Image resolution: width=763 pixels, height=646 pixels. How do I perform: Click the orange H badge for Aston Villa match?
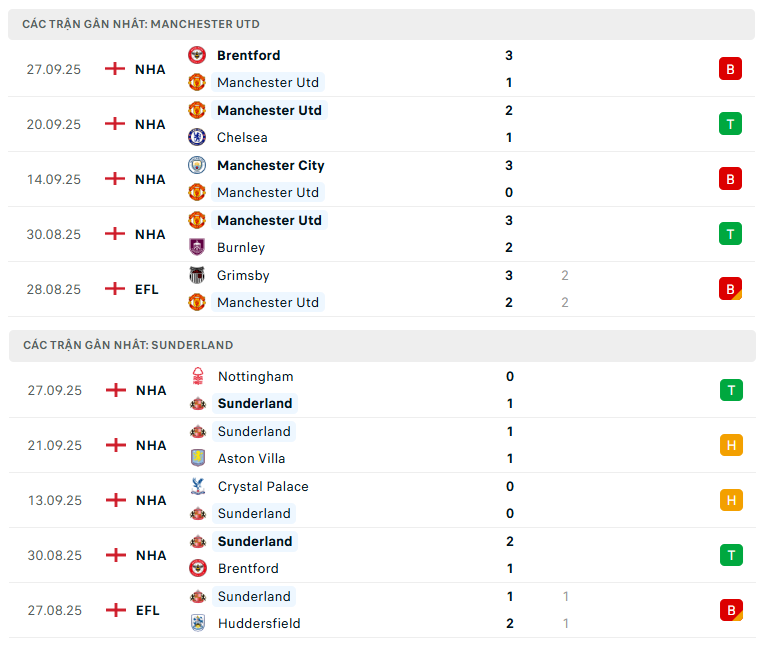click(x=731, y=445)
